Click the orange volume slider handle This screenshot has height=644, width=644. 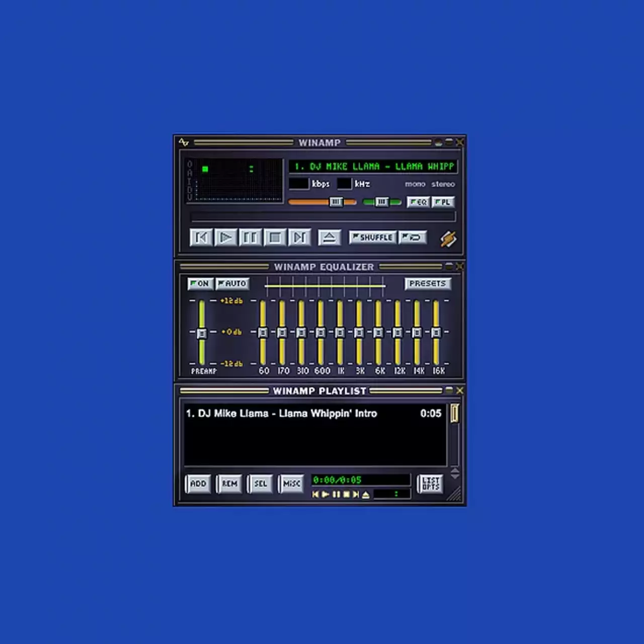coord(336,202)
